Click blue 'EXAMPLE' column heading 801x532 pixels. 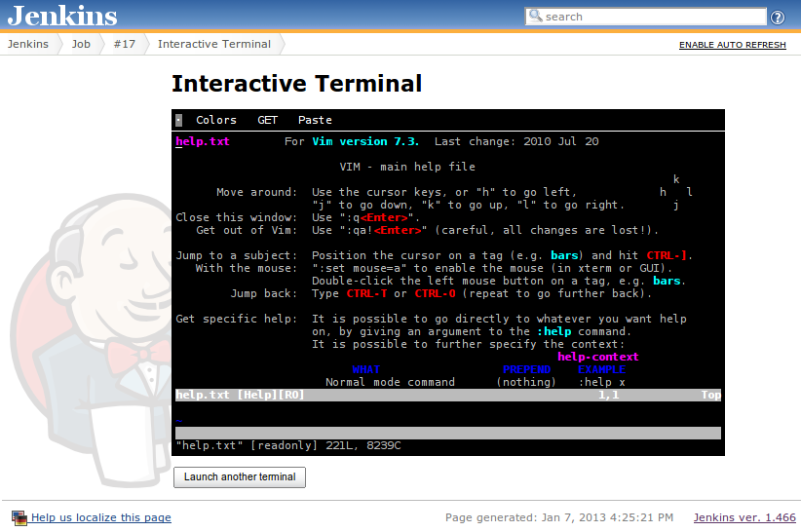point(602,369)
